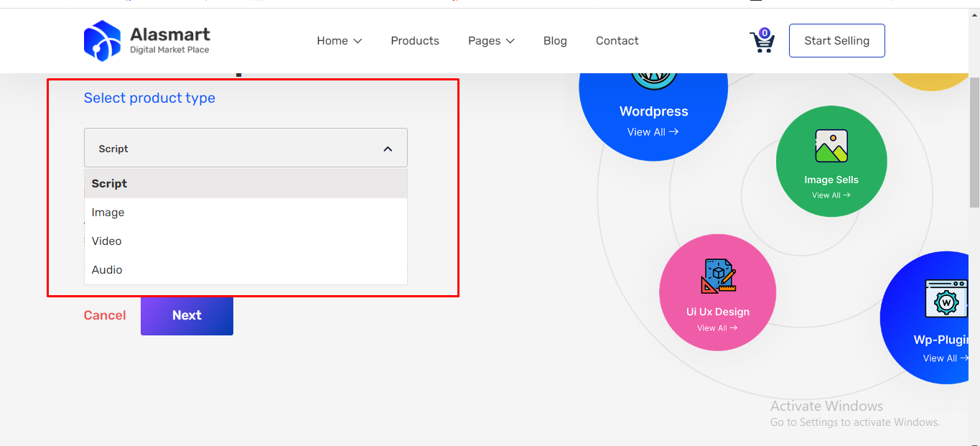Click the Wordpress logo icon
Image resolution: width=980 pixels, height=446 pixels.
pos(653,78)
